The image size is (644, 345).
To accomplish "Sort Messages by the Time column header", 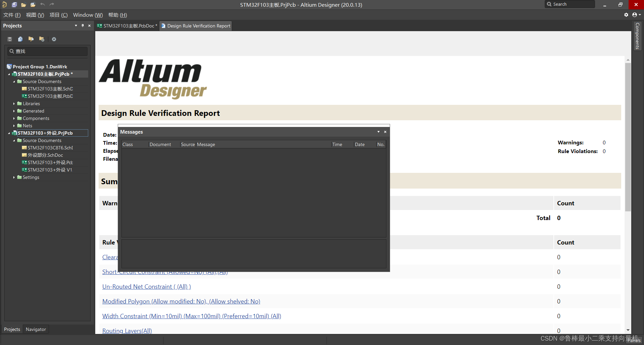I will [342, 144].
